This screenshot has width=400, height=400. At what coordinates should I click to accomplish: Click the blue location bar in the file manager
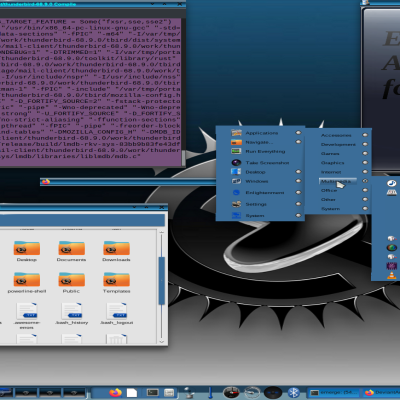[x=82, y=220]
